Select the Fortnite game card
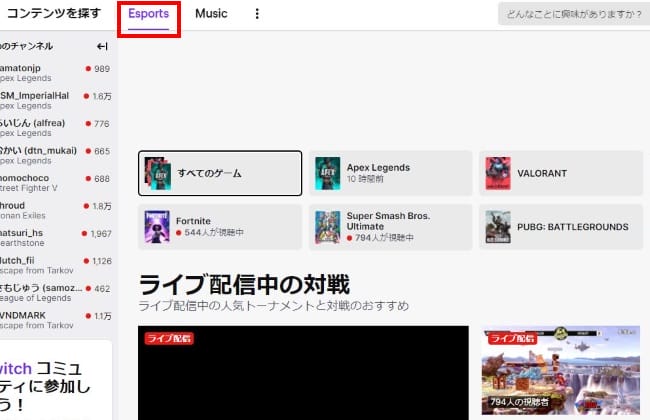650x420 pixels. click(x=220, y=227)
